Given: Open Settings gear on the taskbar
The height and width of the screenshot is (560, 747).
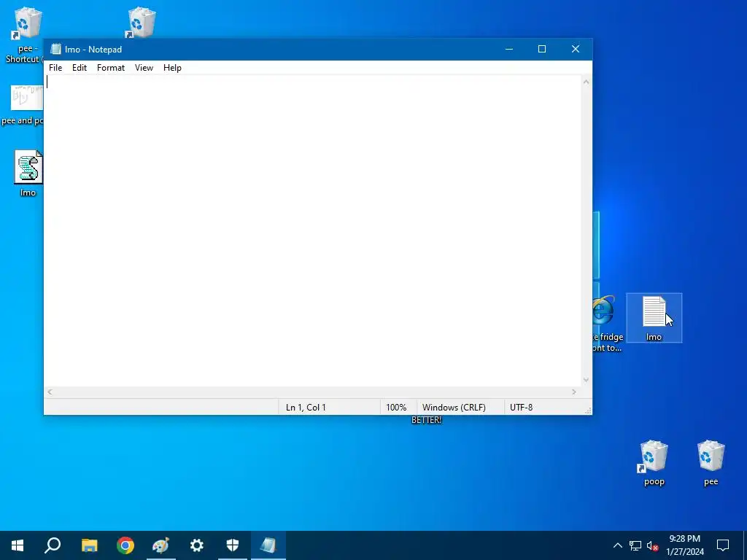Looking at the screenshot, I should (197, 545).
